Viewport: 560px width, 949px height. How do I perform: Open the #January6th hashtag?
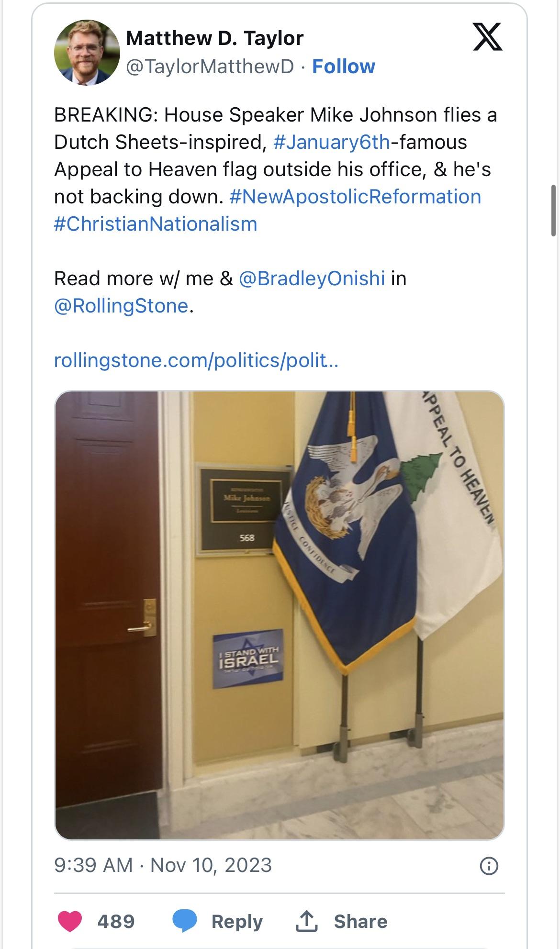tap(332, 142)
